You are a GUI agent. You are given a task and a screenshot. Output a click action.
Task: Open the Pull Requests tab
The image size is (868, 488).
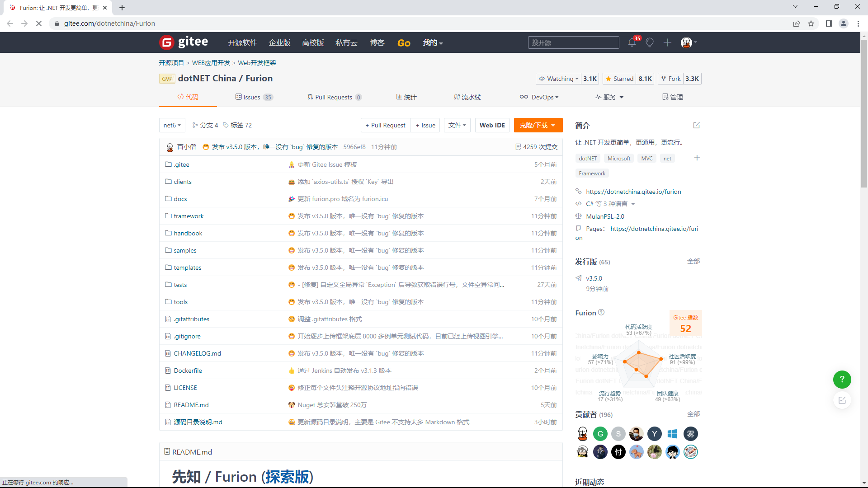[x=334, y=97]
